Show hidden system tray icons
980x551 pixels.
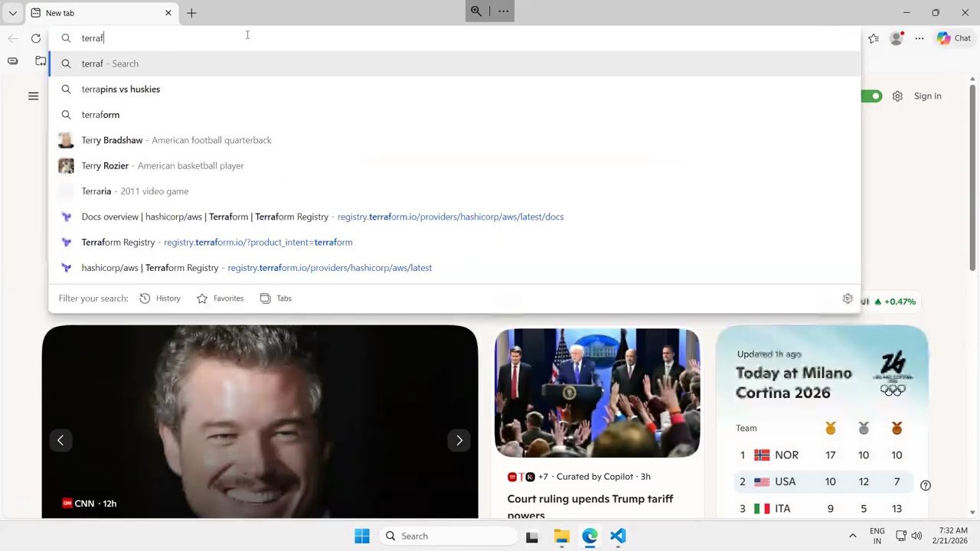click(852, 536)
